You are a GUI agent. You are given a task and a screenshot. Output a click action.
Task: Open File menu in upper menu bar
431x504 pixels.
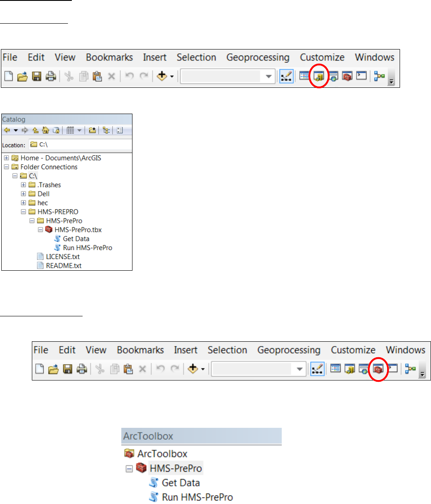(10, 57)
